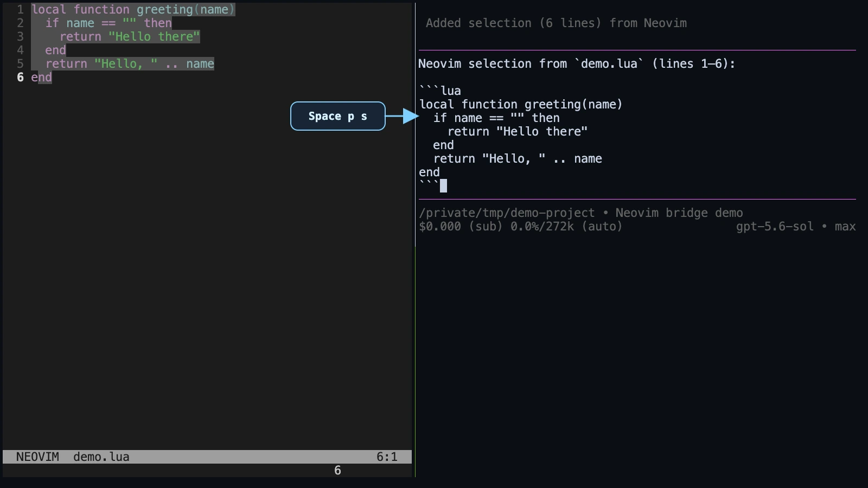Click the "Hello, " string on editor line 5
This screenshot has width=868, height=488.
(x=126, y=64)
